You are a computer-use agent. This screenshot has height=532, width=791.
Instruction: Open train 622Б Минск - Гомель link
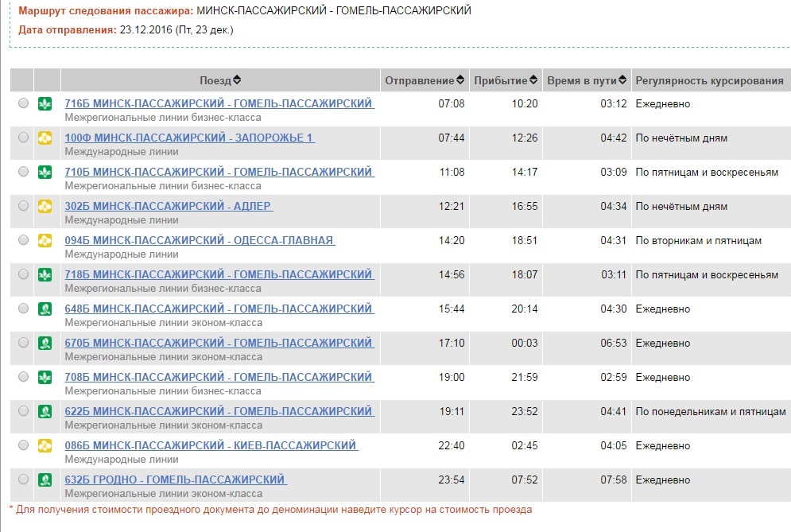pyautogui.click(x=219, y=411)
